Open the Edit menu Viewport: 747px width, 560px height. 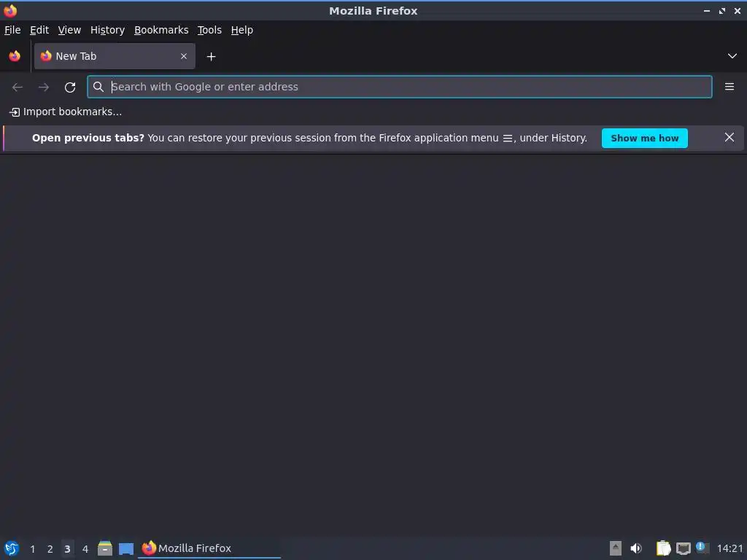[39, 30]
